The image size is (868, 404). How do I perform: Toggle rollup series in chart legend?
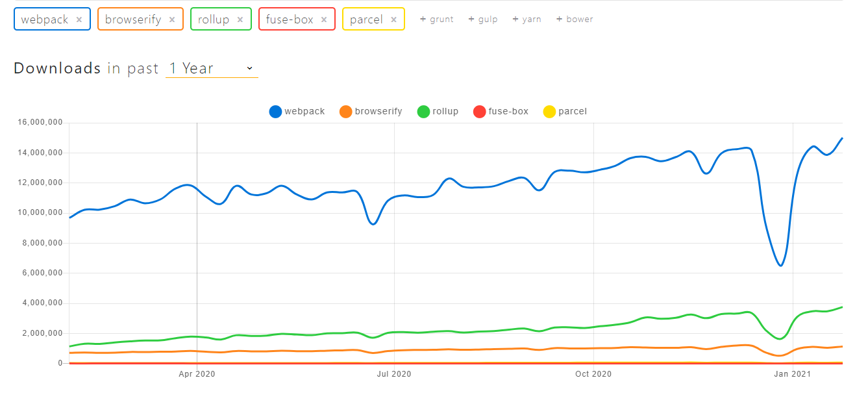click(x=438, y=112)
